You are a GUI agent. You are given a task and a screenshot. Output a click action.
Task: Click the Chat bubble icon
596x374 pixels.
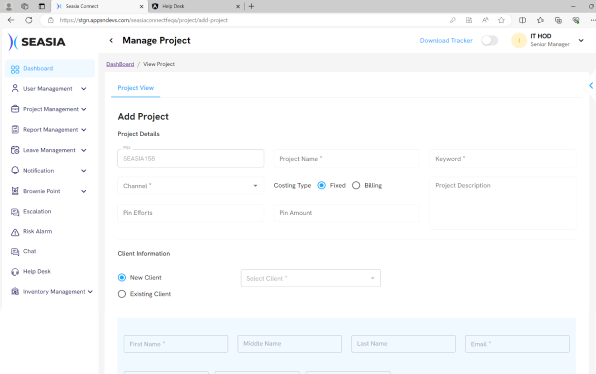click(15, 252)
